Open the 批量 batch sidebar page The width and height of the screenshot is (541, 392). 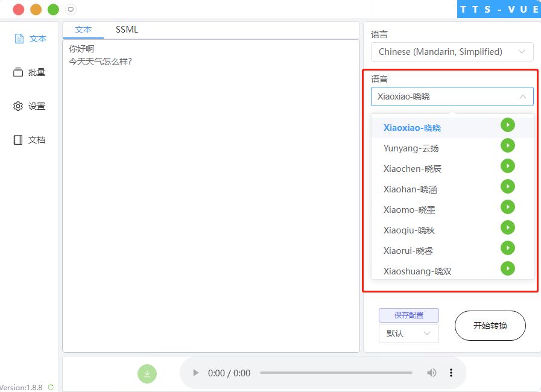(x=30, y=72)
